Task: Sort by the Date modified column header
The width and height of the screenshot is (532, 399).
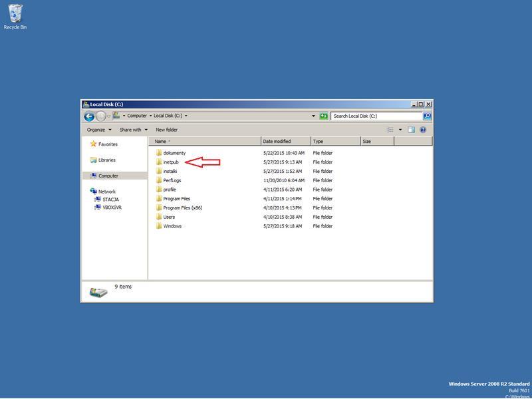Action: (286, 141)
